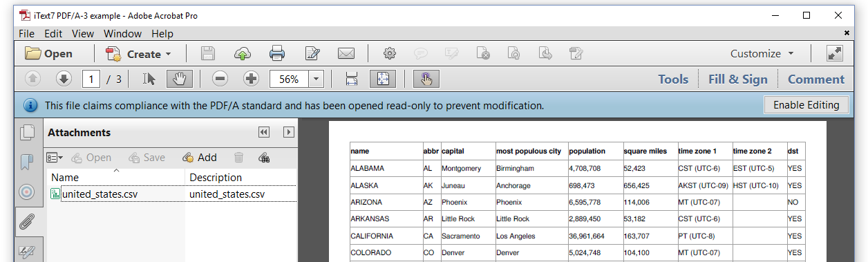Toggle Fit width scrolling mode
Viewport: 868px width, 262px height.
point(352,79)
